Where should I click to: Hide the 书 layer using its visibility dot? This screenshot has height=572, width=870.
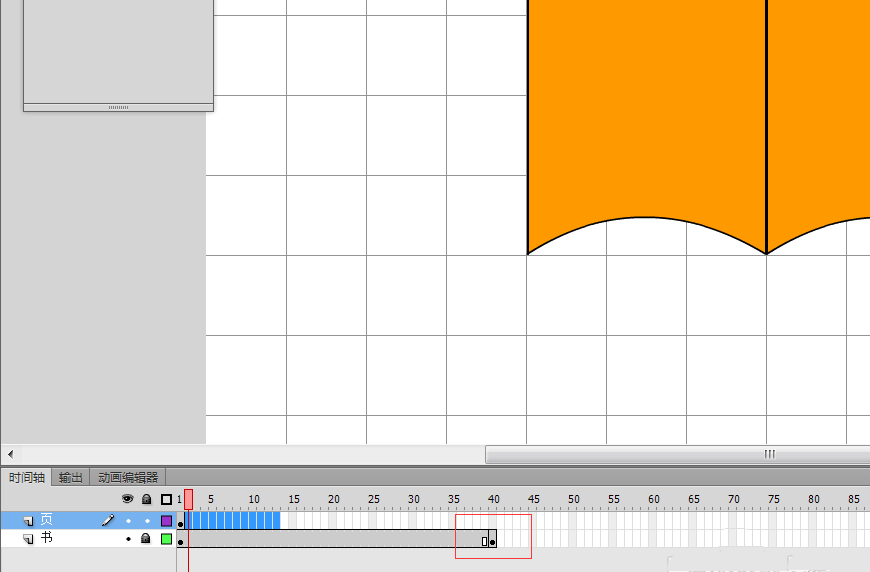click(x=128, y=539)
